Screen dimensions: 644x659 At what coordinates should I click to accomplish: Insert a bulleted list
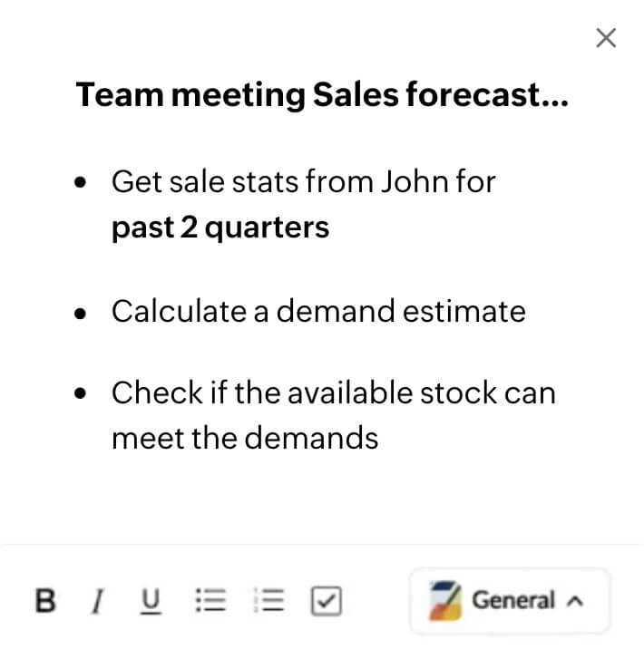pos(210,600)
